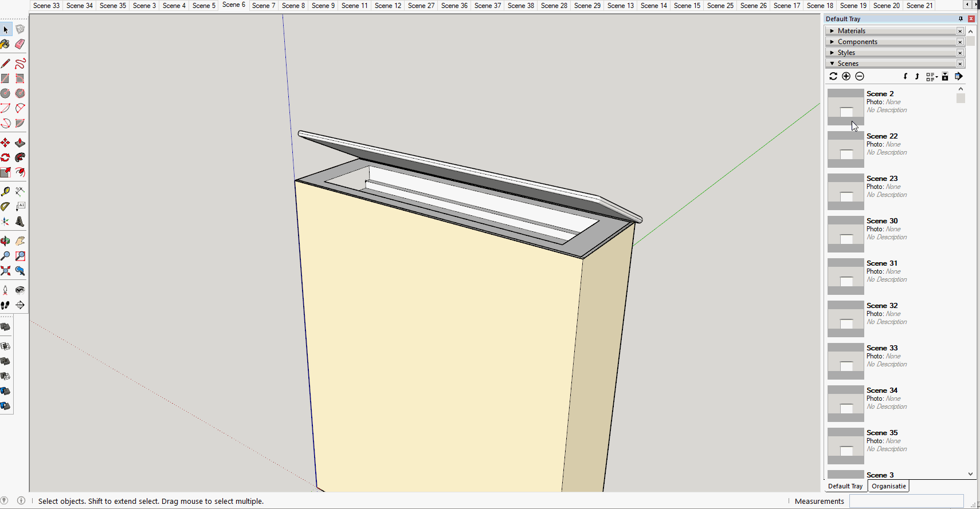
Task: Open the Scenes panel details menu
Action: [959, 76]
